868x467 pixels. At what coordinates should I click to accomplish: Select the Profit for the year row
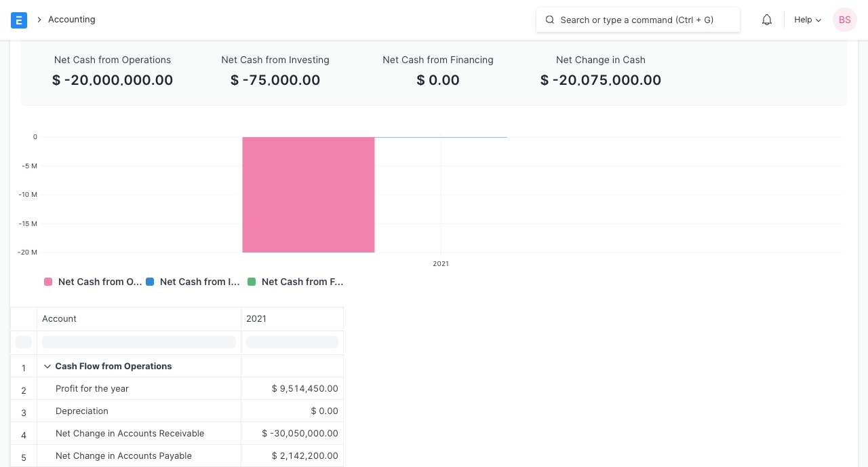tap(92, 389)
